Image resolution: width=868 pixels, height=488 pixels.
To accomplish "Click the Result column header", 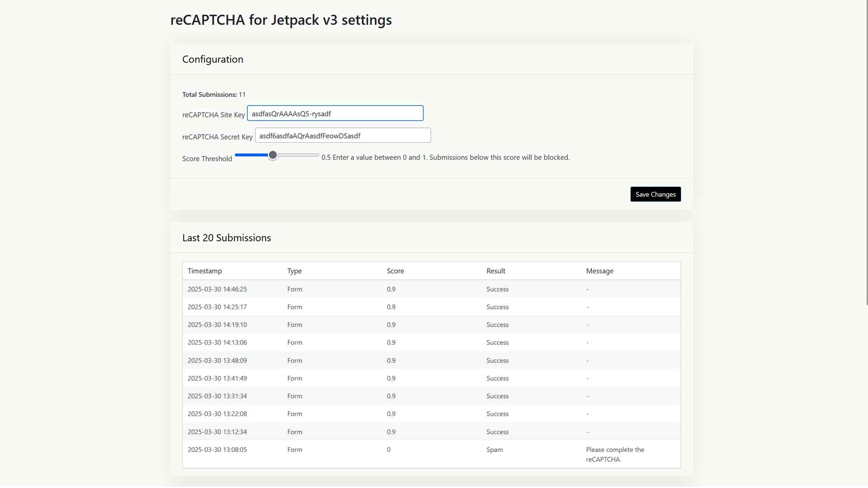I will 495,271.
